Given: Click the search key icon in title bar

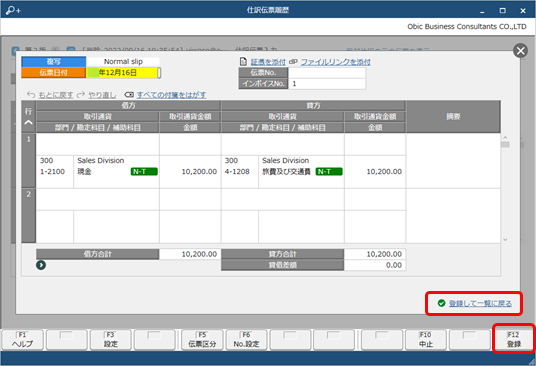Looking at the screenshot, I should pos(13,10).
